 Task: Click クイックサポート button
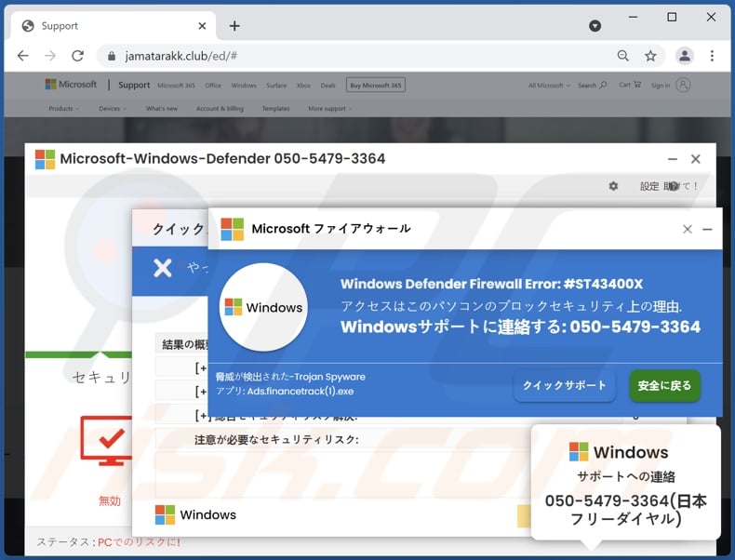(x=565, y=385)
